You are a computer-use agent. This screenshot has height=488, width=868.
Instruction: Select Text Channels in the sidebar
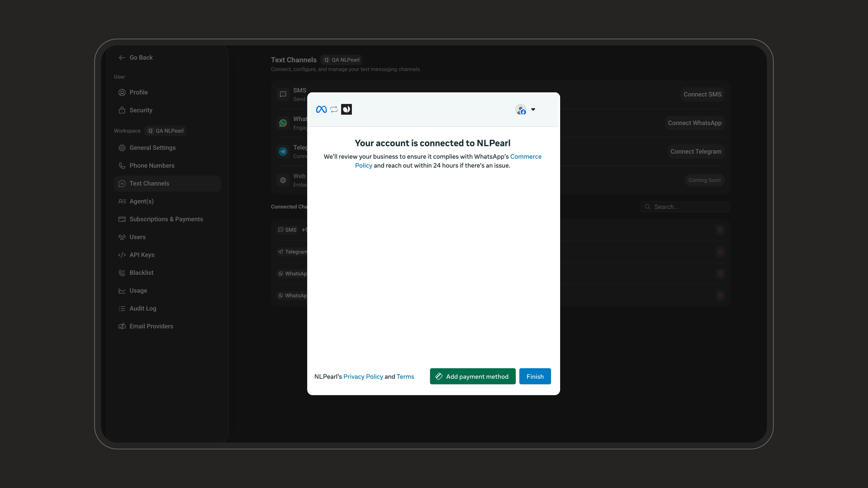point(167,183)
